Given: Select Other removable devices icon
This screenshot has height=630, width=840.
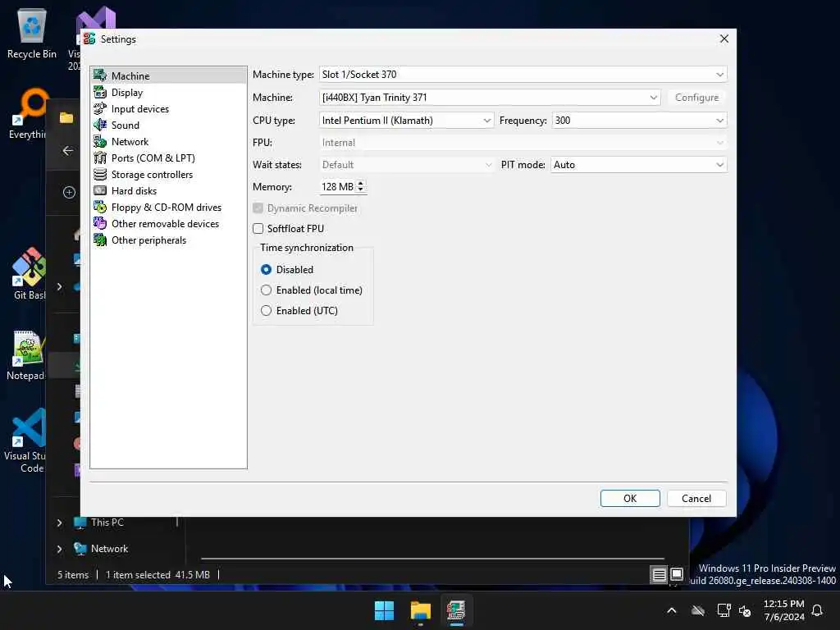Looking at the screenshot, I should coord(100,223).
